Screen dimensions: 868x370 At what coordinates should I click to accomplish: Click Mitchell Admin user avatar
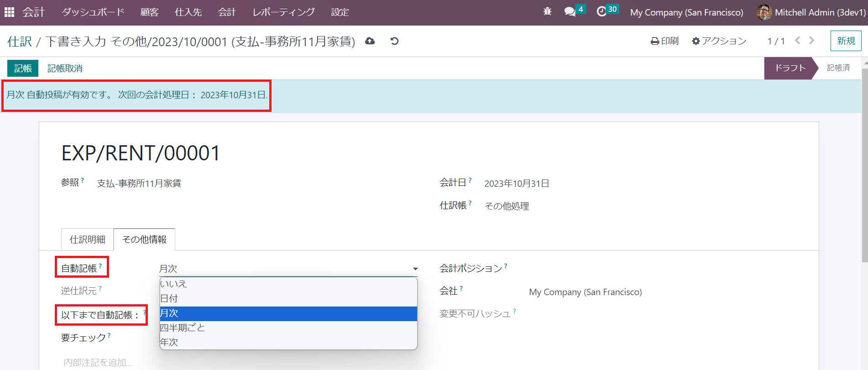(x=764, y=12)
